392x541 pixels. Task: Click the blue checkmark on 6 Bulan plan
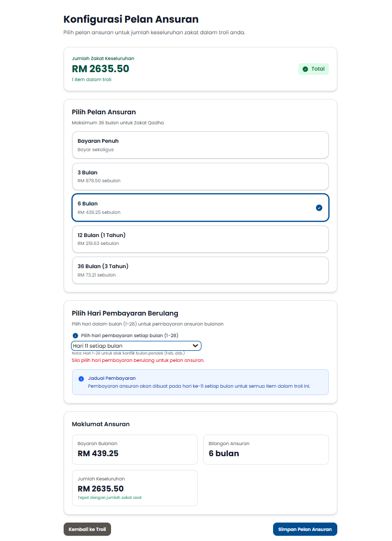(x=319, y=208)
